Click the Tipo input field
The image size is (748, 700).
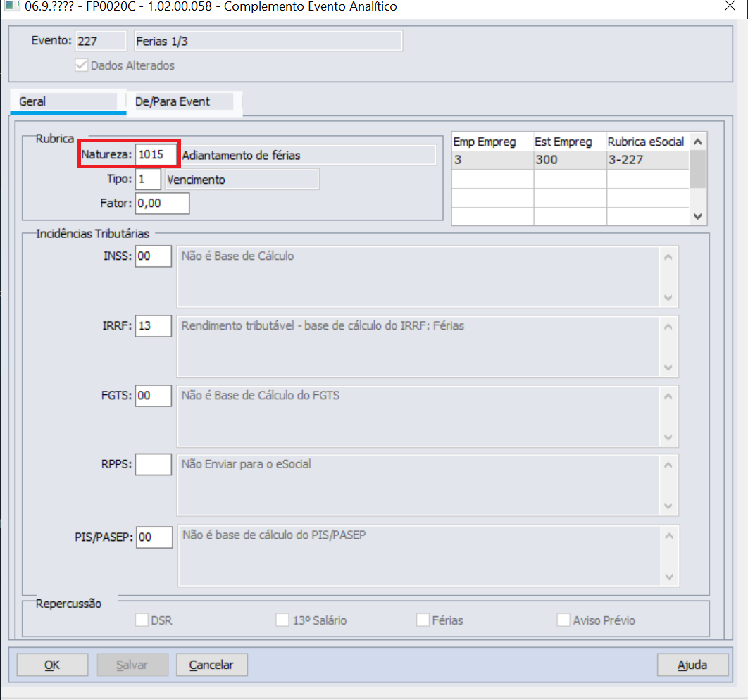[x=148, y=180]
